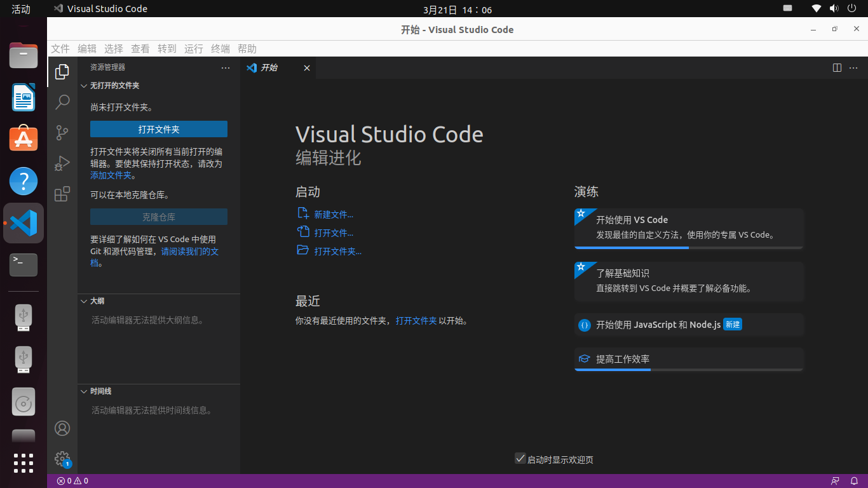Open the 开始使用 VS Code walkthrough
Image resolution: width=868 pixels, height=488 pixels.
tap(689, 229)
